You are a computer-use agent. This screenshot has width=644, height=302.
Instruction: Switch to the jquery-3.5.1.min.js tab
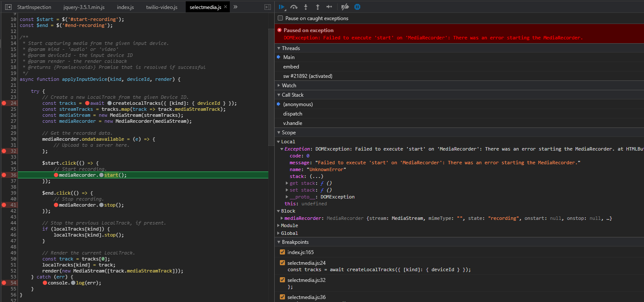84,7
